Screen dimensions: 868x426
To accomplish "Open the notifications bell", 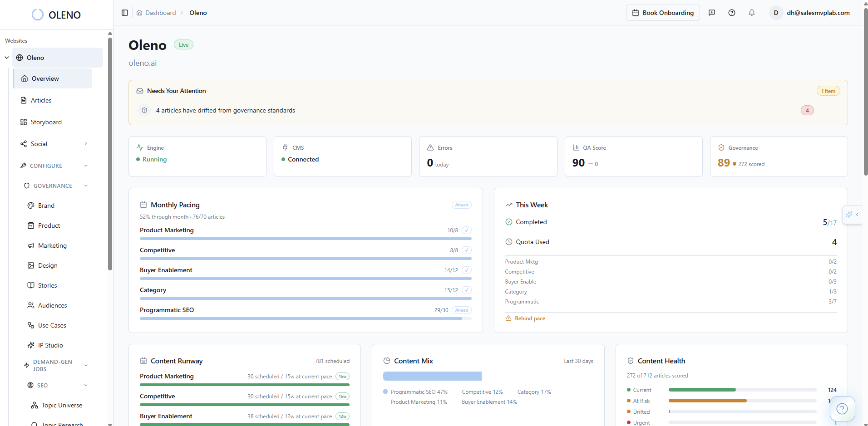I will point(752,13).
